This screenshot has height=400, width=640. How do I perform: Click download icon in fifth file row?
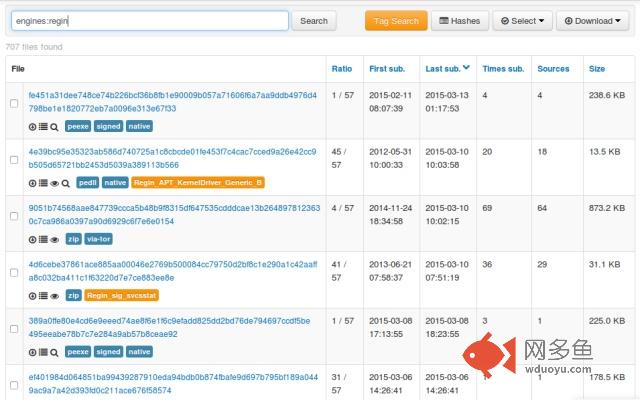tap(32, 351)
